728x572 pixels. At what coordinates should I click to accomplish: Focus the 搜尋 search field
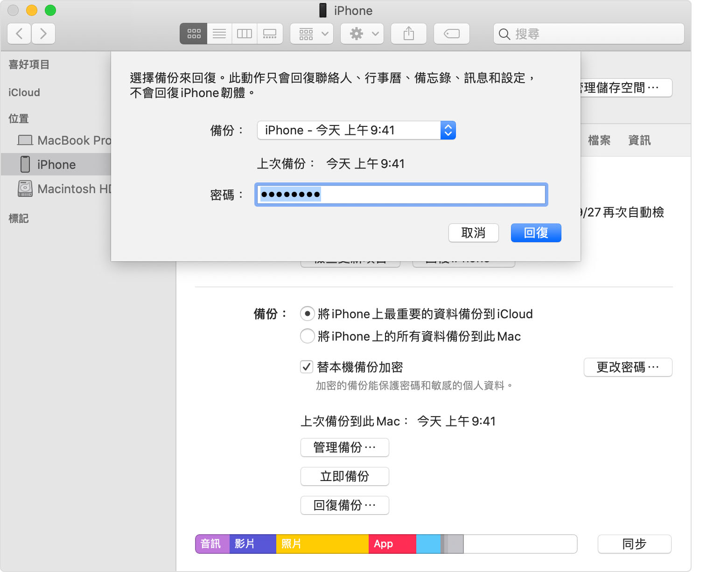(589, 34)
